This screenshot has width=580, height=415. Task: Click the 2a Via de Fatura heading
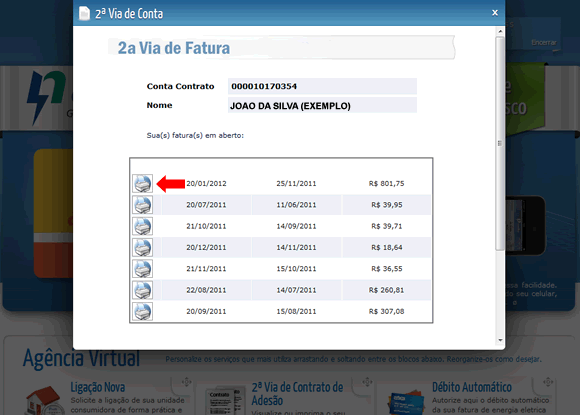pos(174,48)
